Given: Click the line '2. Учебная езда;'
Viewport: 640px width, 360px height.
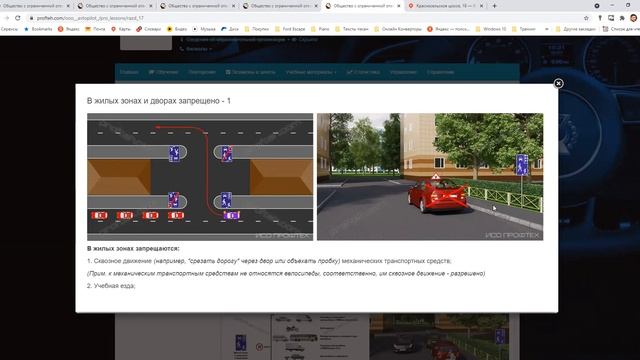Looking at the screenshot, I should point(111,286).
